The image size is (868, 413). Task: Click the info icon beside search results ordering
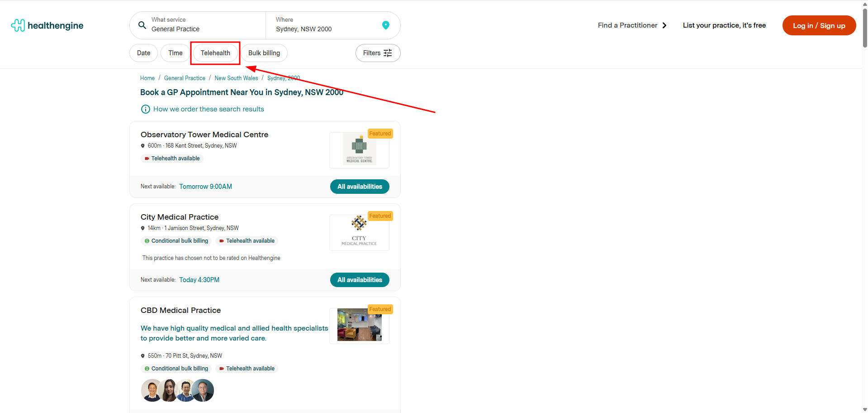pyautogui.click(x=146, y=109)
